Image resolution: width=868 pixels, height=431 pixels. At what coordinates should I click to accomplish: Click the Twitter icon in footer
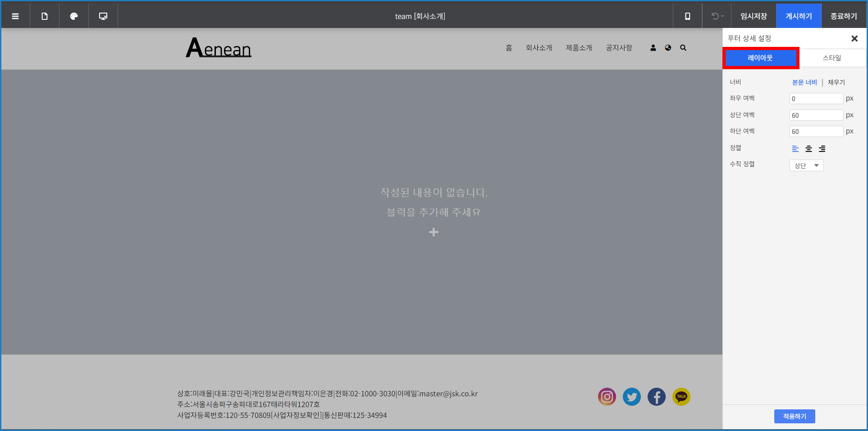pos(631,397)
